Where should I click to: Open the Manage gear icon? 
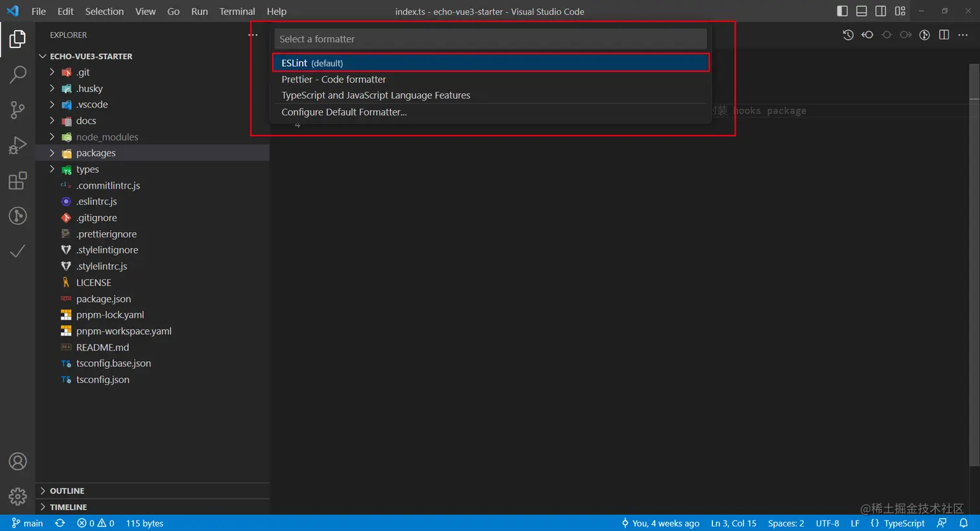tap(17, 497)
